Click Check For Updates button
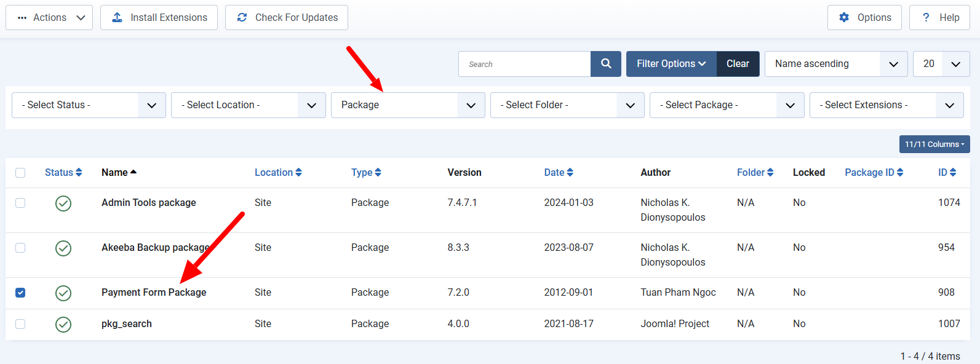 (x=287, y=17)
